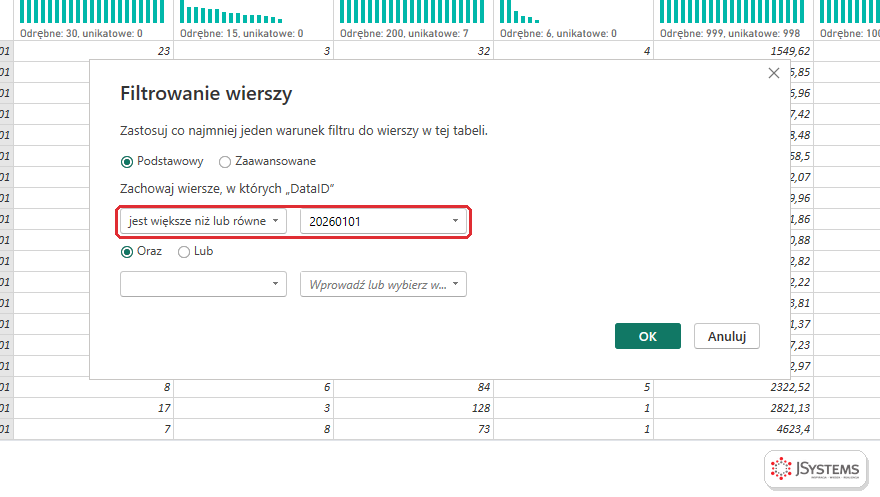Click 'Odrębne: 30, unikatowe: 0' column statistics
Viewport: 880px width, 497px height.
click(81, 34)
